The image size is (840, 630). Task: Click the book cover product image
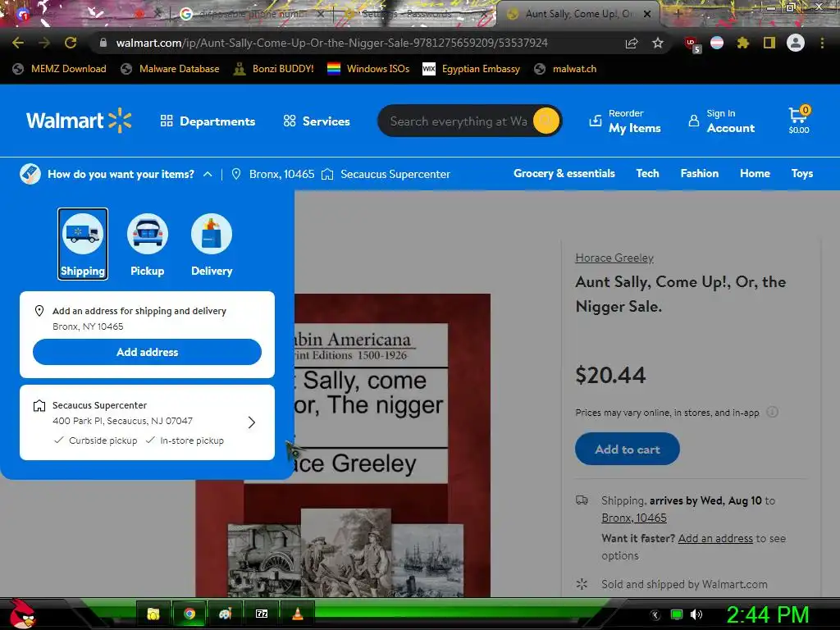(343, 445)
